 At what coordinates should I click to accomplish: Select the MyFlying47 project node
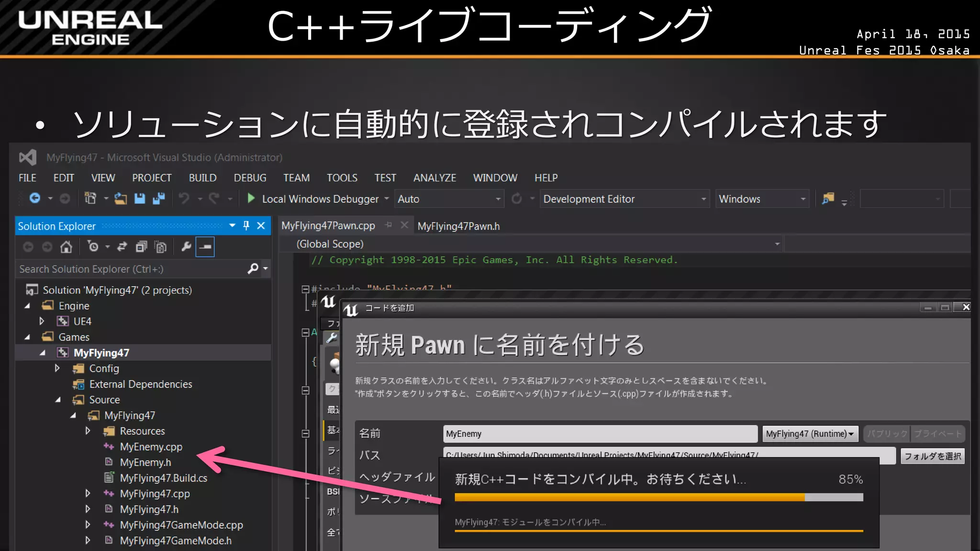(x=101, y=353)
